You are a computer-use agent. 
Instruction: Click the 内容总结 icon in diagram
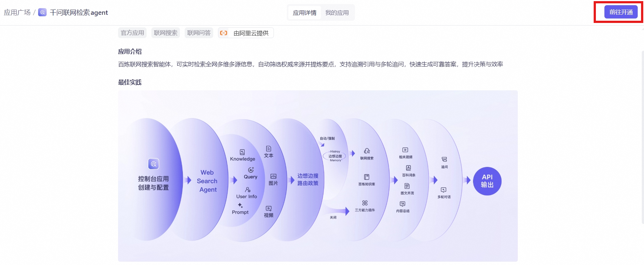point(403,204)
